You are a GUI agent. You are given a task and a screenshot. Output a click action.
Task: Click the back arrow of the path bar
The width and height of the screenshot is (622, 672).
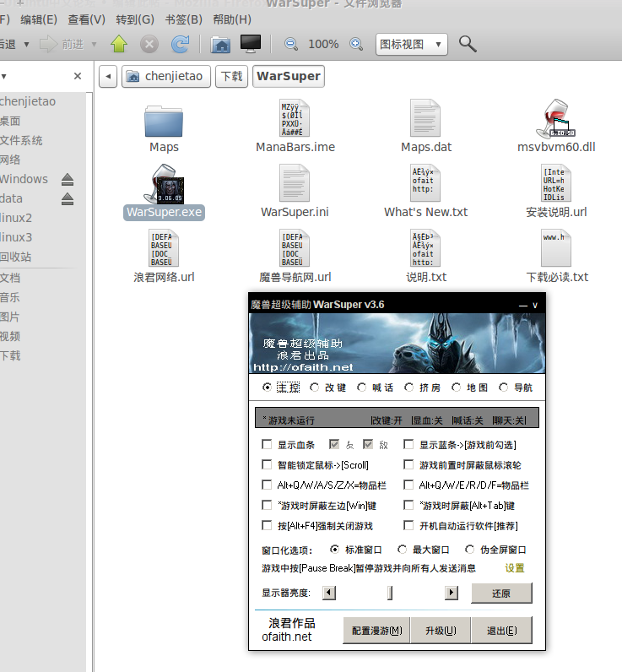point(108,76)
